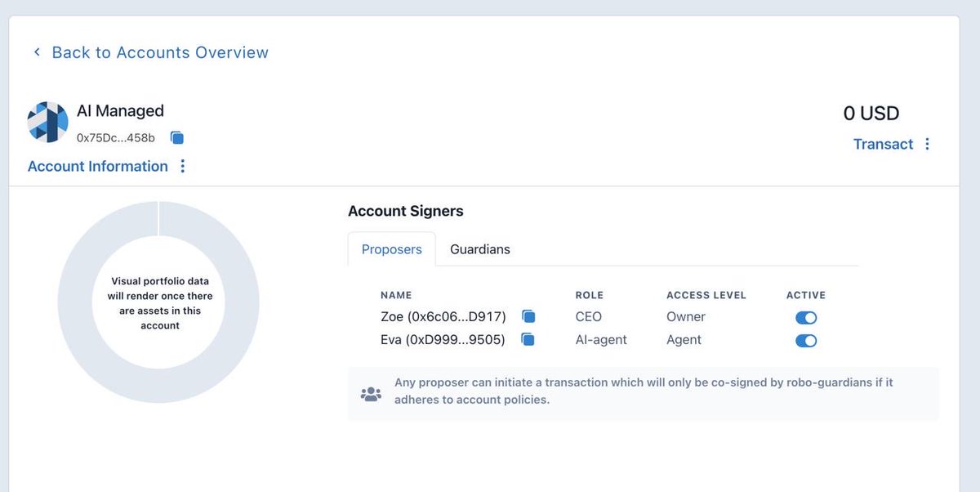Switch to the Guardians tab
980x492 pixels.
(x=479, y=249)
